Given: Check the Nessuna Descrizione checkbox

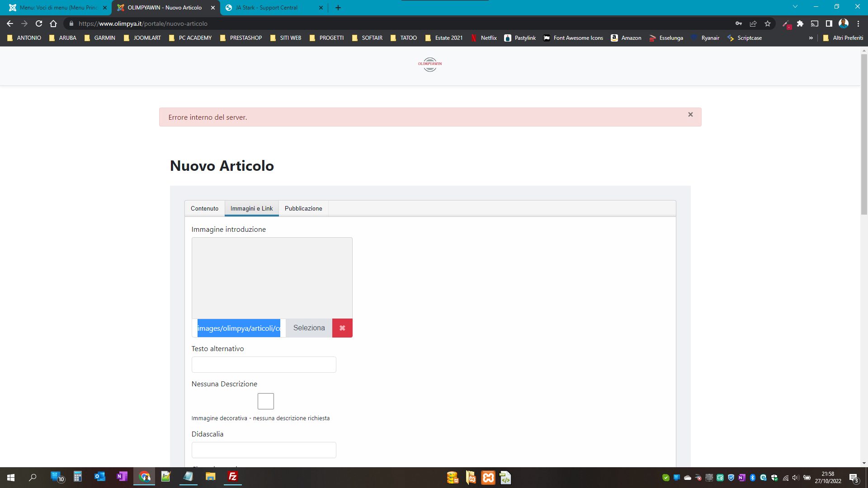Looking at the screenshot, I should click(265, 401).
